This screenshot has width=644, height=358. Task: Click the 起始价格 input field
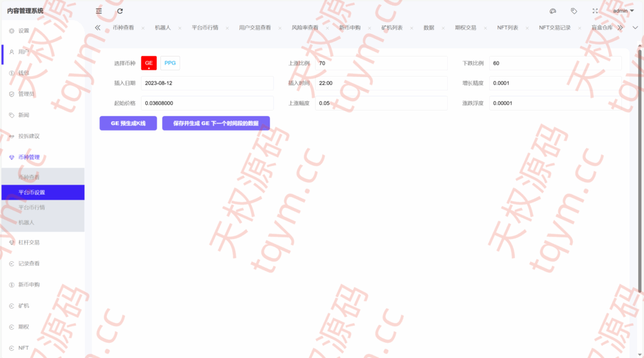(x=207, y=103)
